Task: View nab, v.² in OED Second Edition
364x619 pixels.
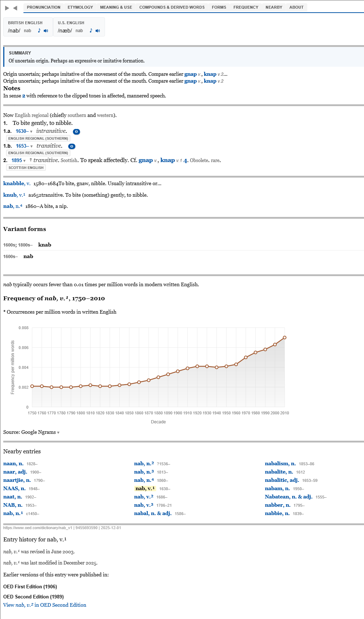Action: [x=45, y=605]
